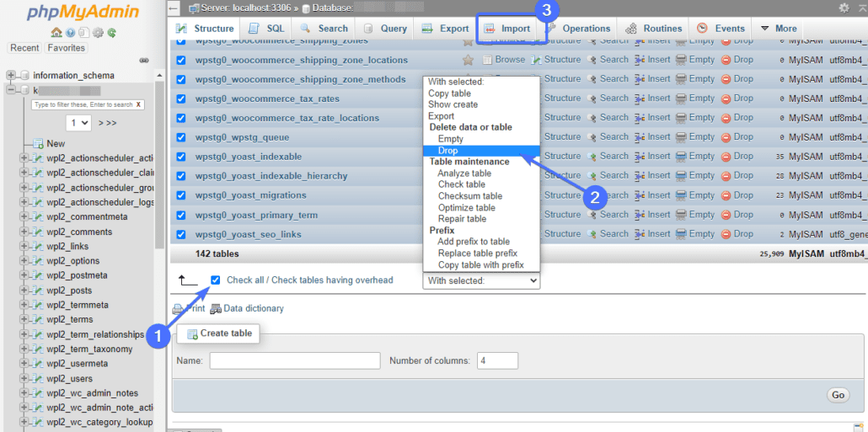The width and height of the screenshot is (868, 432).
Task: Open the With selected dropdown box
Action: tap(481, 280)
